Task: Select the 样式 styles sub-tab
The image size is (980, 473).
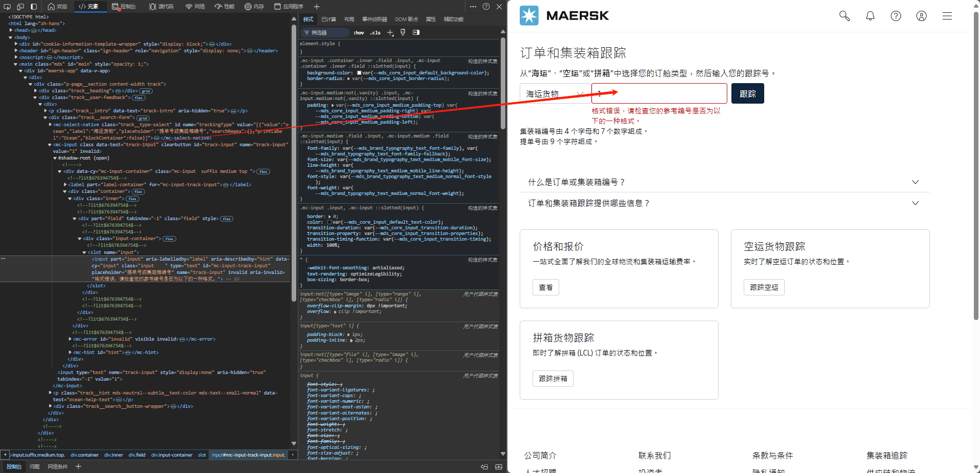Action: [x=308, y=19]
